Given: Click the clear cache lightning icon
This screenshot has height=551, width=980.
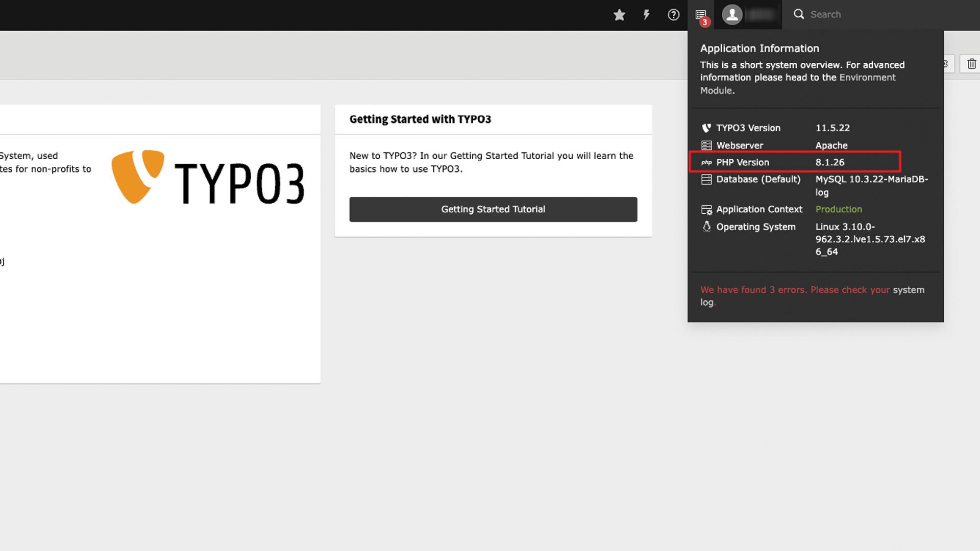Looking at the screenshot, I should tap(646, 14).
